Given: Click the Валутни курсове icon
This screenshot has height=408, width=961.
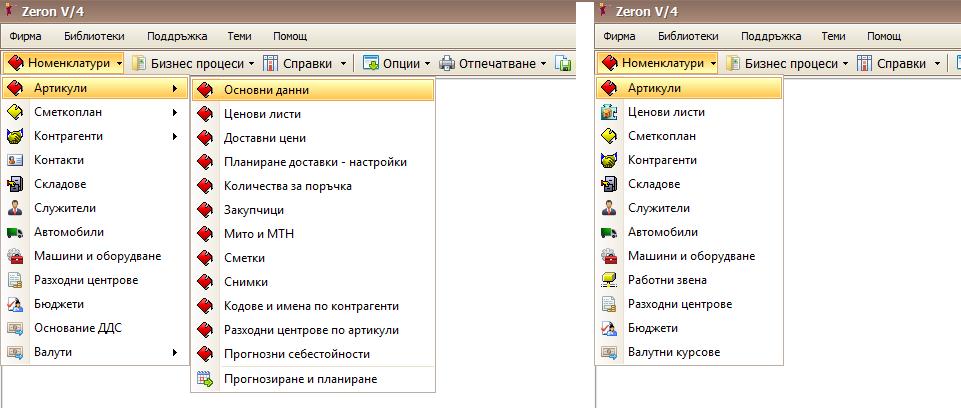Looking at the screenshot, I should [x=608, y=352].
